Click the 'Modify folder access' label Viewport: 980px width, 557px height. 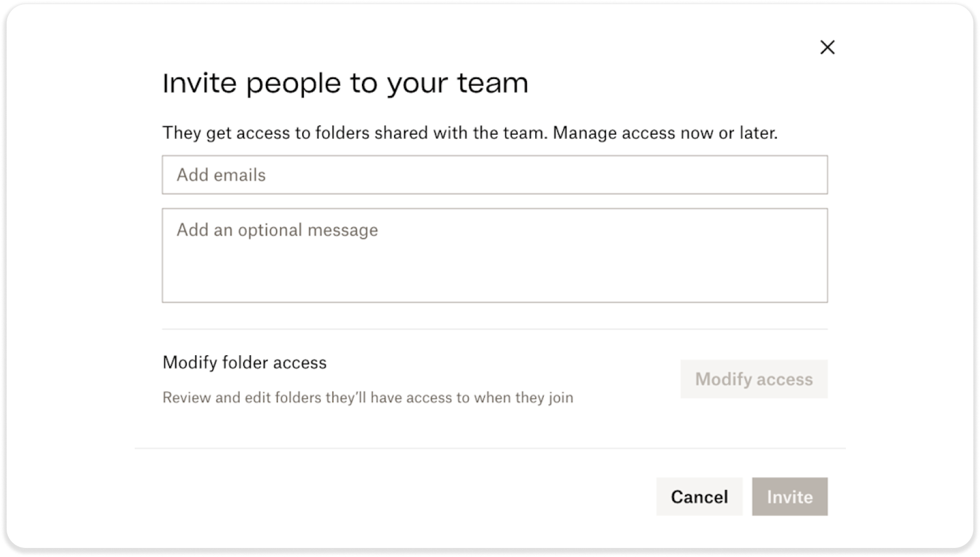click(245, 362)
